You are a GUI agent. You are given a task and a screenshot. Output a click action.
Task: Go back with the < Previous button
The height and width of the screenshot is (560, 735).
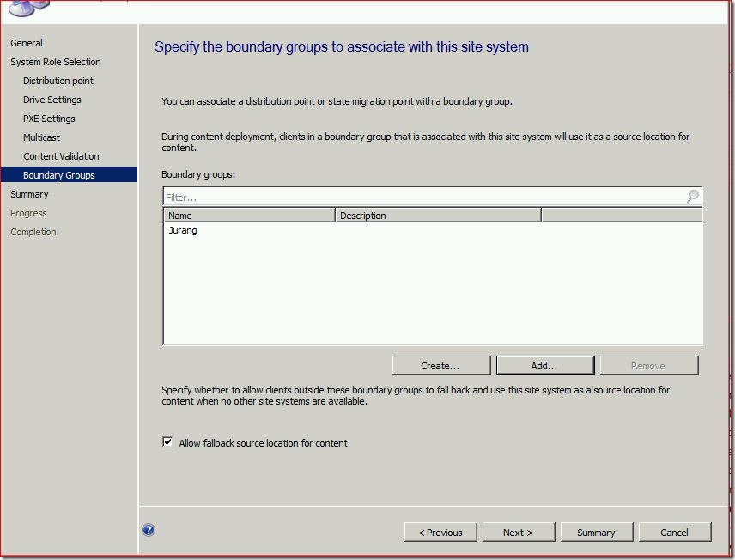[440, 533]
